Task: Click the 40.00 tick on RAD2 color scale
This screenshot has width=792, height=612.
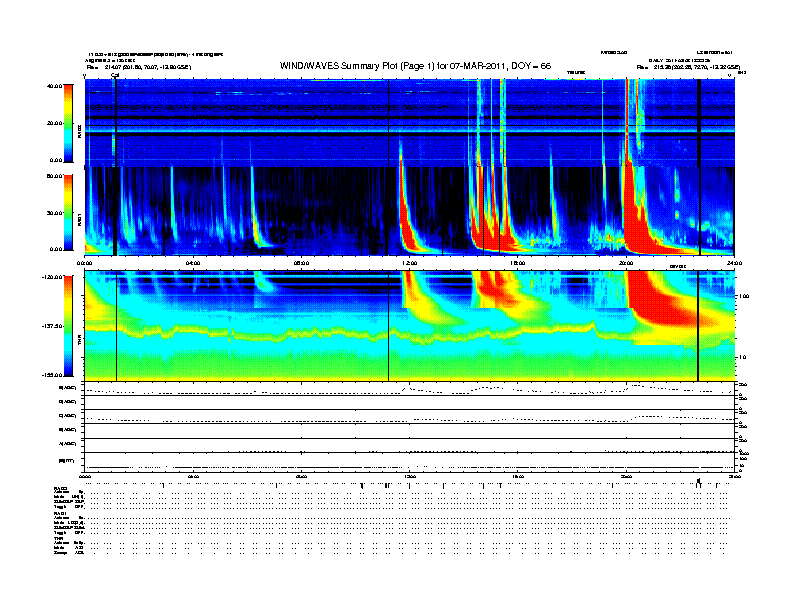Action: point(55,86)
